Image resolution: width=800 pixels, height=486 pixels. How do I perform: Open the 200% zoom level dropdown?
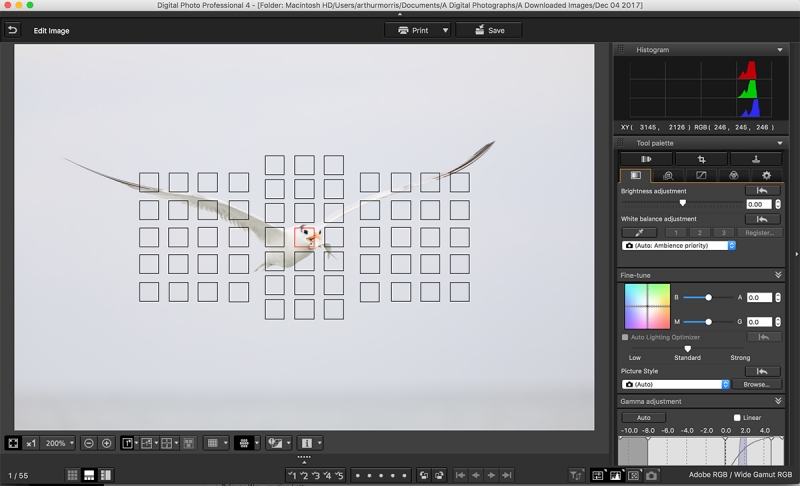coord(58,443)
